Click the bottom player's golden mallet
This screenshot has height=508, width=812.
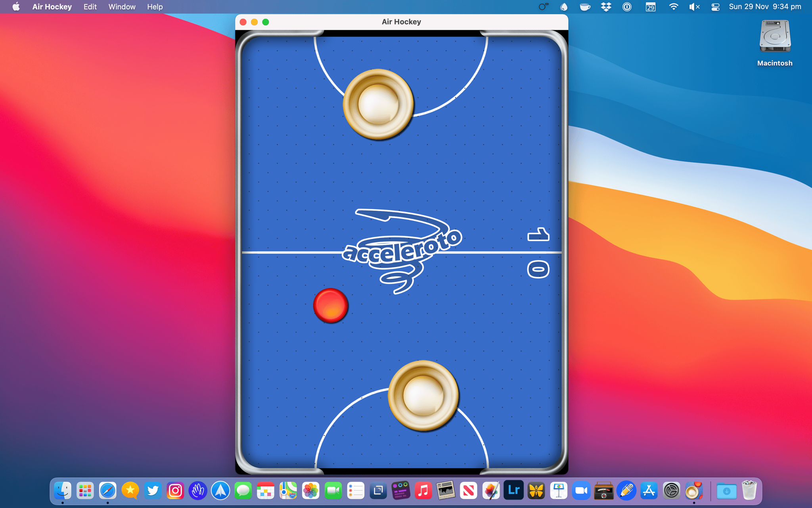(x=423, y=395)
